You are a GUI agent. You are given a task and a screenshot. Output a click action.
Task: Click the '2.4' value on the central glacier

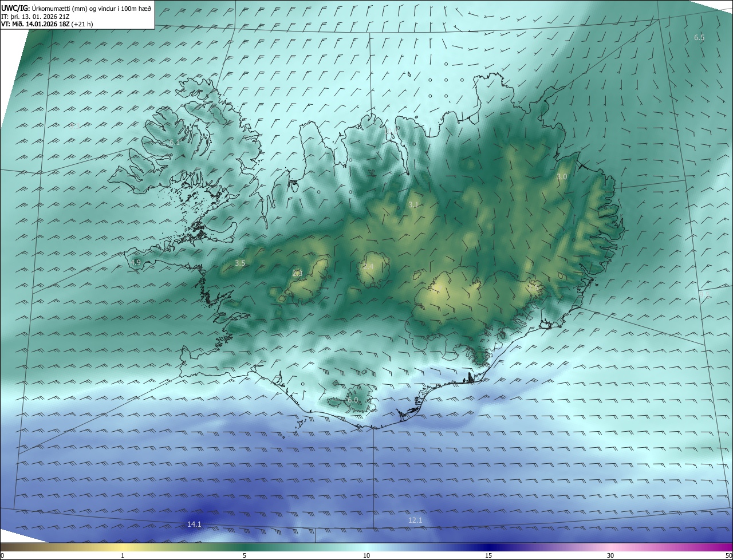pos(368,267)
